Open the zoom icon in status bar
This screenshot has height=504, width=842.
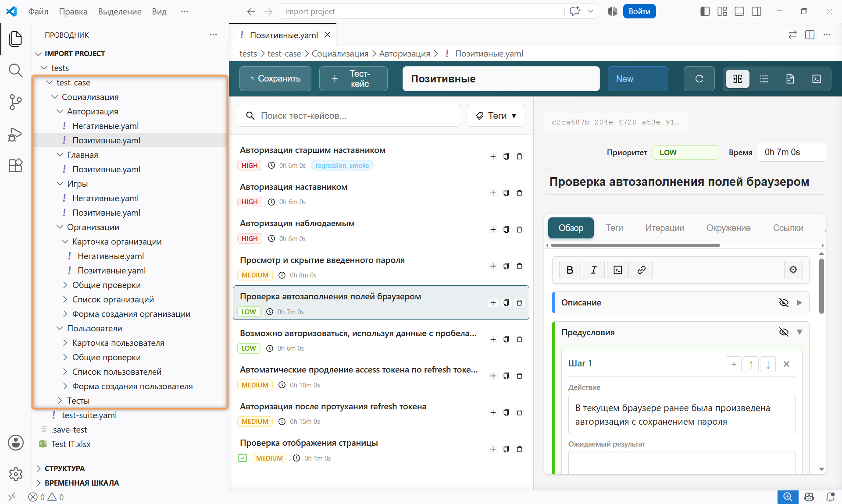(x=788, y=497)
